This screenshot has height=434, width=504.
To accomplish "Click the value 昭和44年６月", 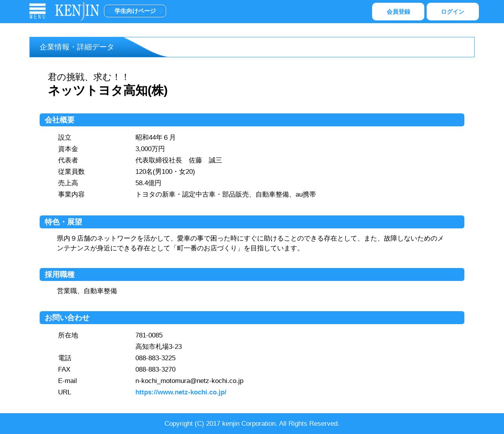I will click(155, 137).
